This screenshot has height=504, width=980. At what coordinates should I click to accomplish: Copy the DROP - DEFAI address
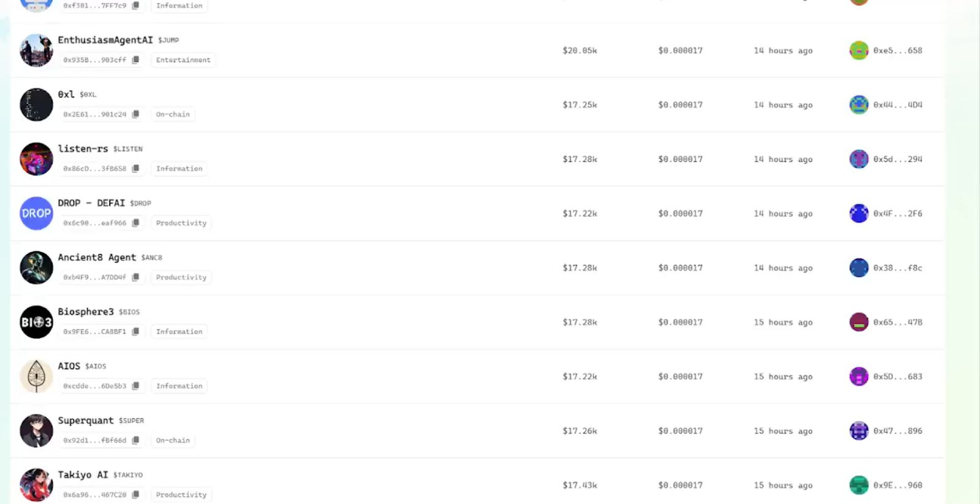(x=135, y=223)
